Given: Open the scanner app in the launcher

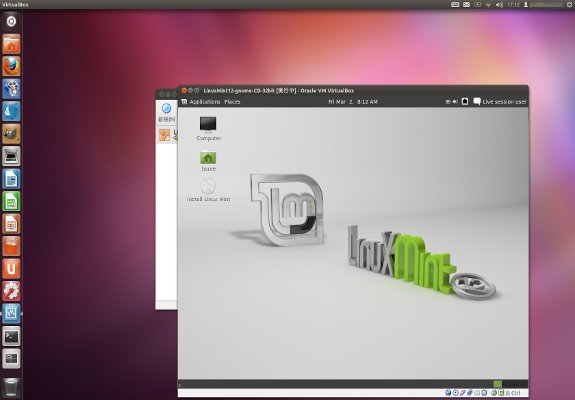Looking at the screenshot, I should pyautogui.click(x=11, y=156).
